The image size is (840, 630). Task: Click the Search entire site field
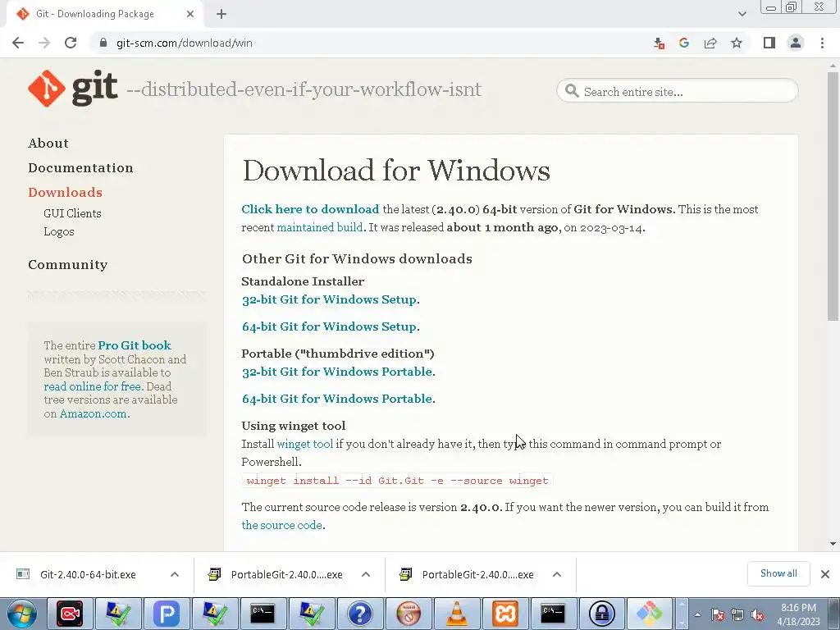[x=677, y=91]
